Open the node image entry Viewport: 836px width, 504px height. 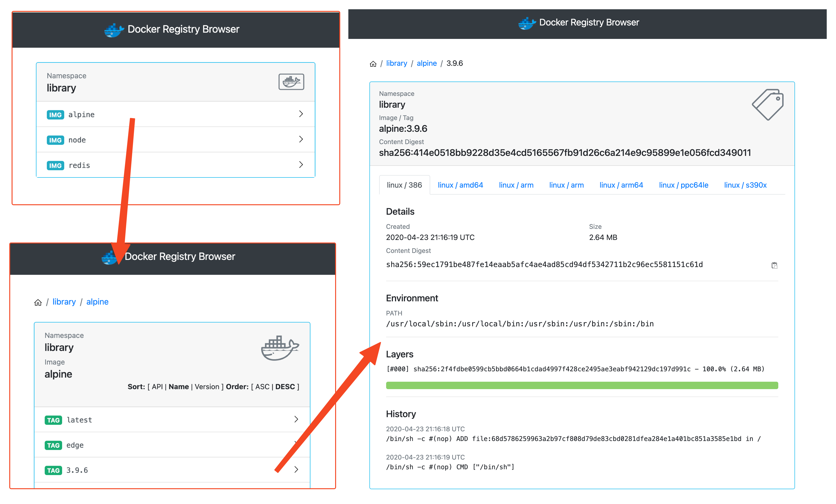click(175, 140)
